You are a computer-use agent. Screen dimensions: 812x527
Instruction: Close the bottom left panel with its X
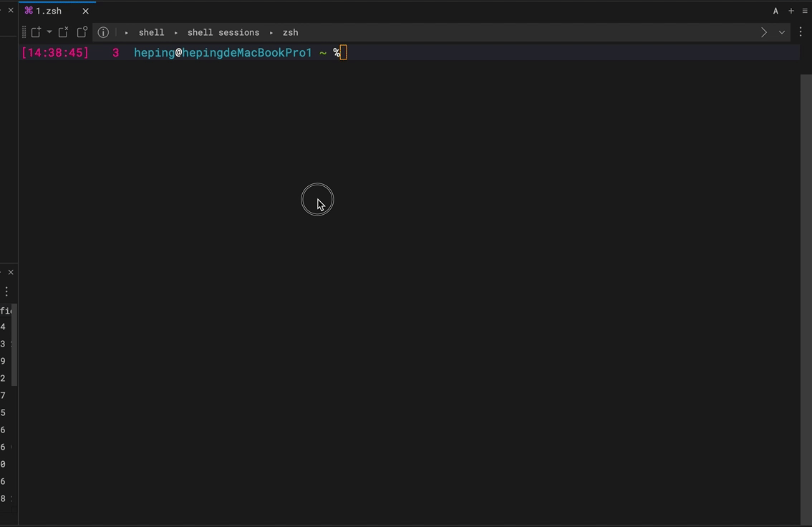click(x=11, y=272)
